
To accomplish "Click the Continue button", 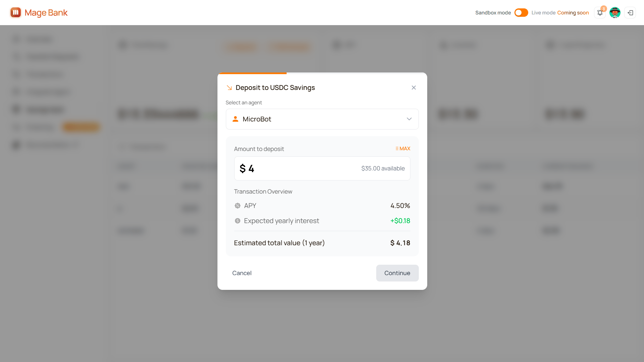I will click(397, 273).
